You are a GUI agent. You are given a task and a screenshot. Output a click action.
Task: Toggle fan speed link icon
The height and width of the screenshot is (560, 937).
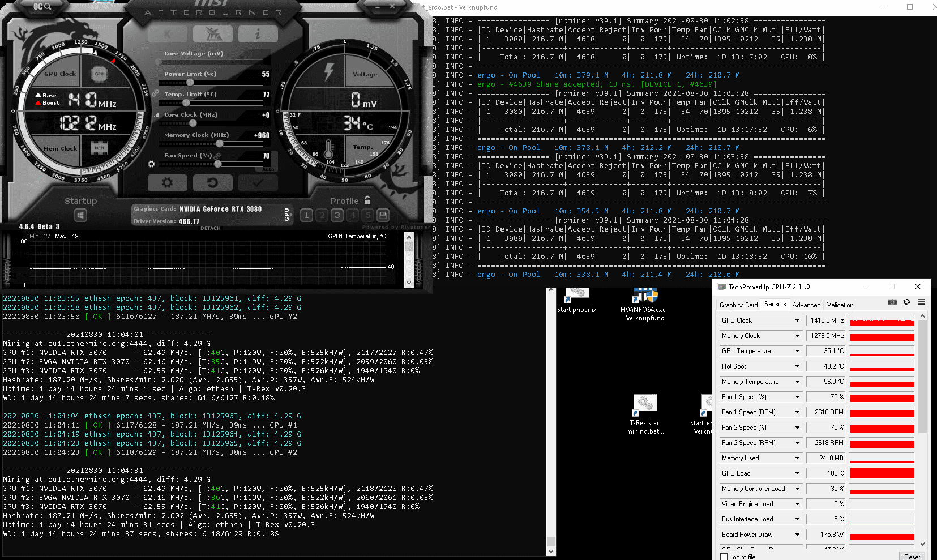tap(217, 156)
